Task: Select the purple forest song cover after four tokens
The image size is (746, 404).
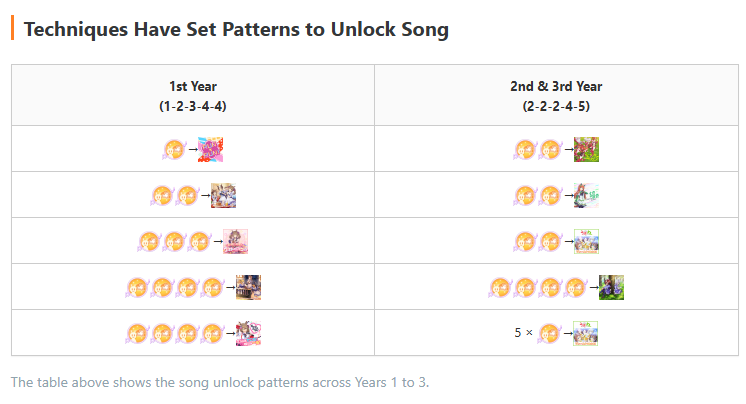Action: (611, 287)
